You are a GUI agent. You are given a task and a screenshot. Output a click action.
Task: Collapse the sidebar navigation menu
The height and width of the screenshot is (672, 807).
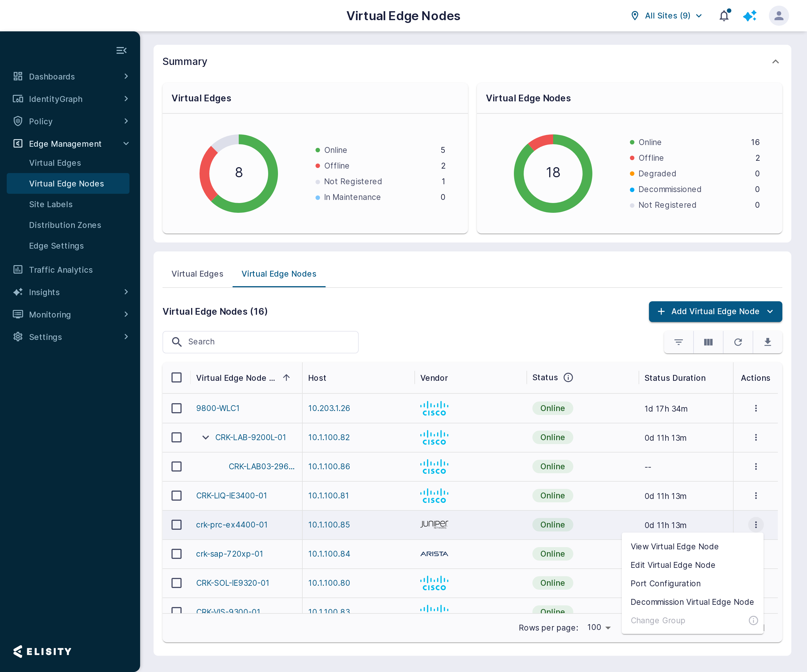click(x=121, y=50)
